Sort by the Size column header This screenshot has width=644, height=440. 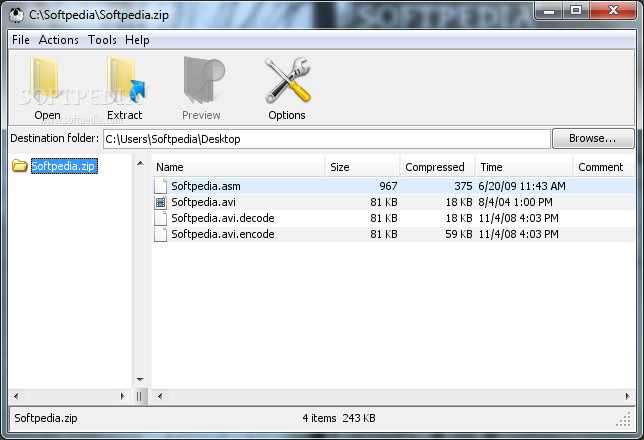point(362,167)
